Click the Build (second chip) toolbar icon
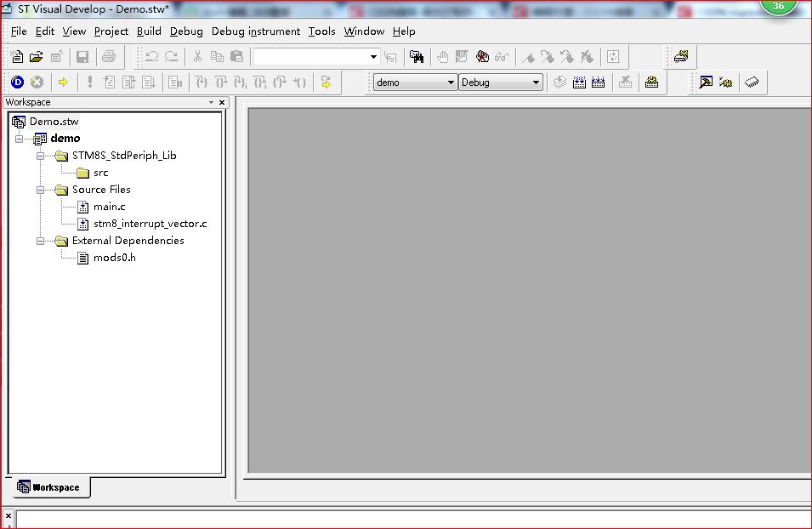This screenshot has width=812, height=529. click(579, 82)
